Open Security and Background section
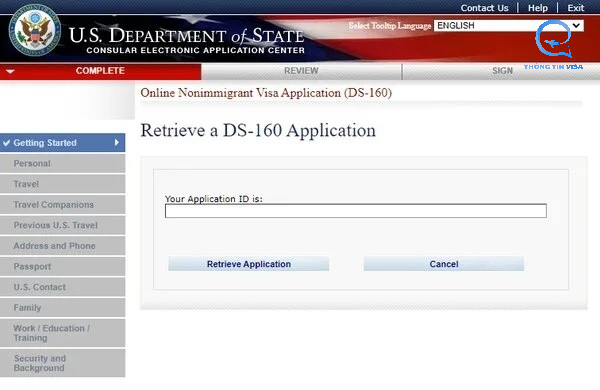This screenshot has height=390, width=600. [x=62, y=363]
